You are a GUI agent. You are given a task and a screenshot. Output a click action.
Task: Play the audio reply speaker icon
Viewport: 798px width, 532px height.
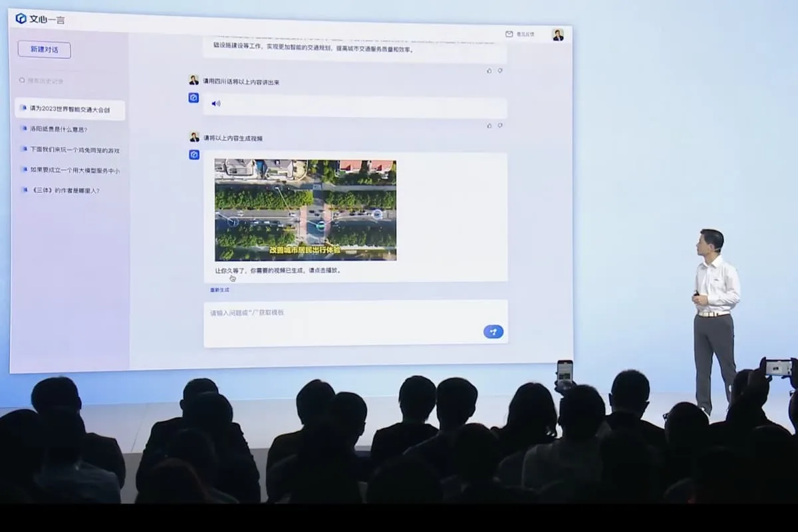(x=215, y=103)
